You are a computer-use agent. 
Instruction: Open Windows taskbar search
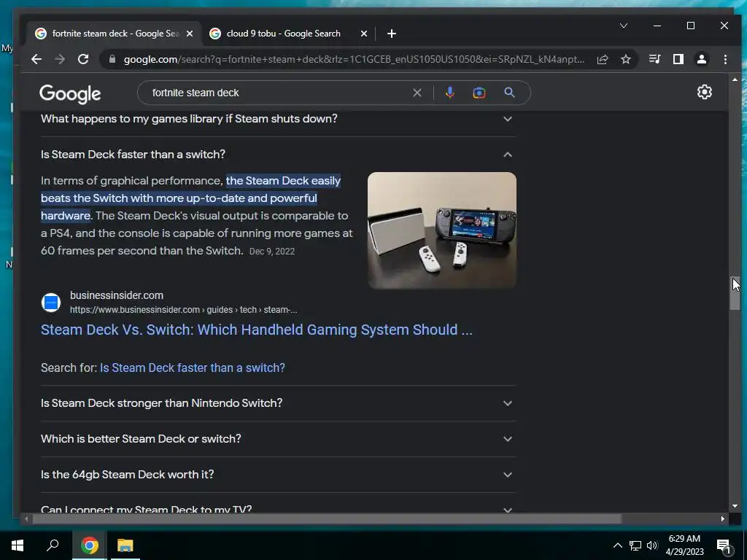(53, 545)
